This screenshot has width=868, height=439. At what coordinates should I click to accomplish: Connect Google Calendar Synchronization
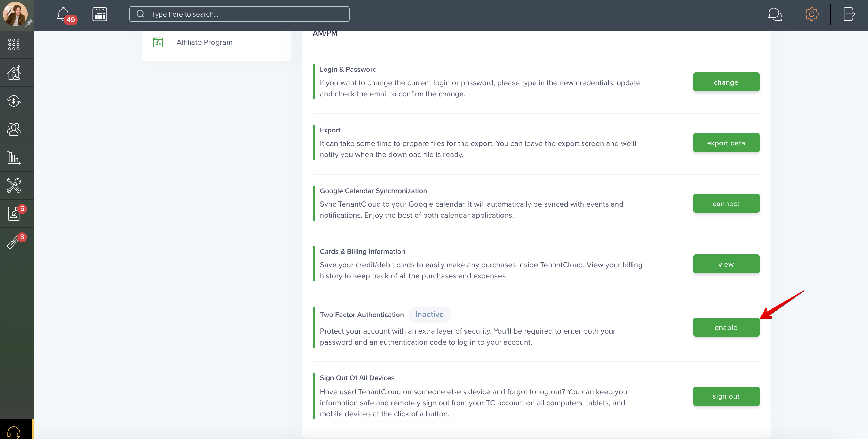[x=726, y=203]
